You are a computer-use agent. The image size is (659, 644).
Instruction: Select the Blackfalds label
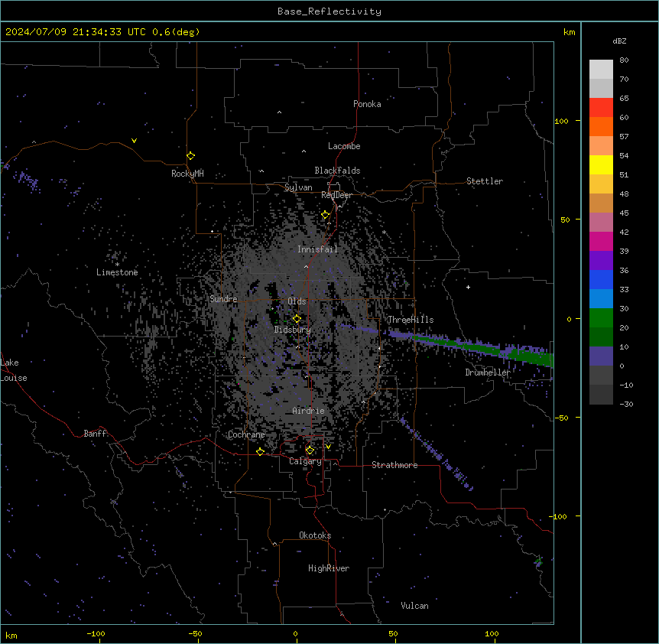pos(337,171)
